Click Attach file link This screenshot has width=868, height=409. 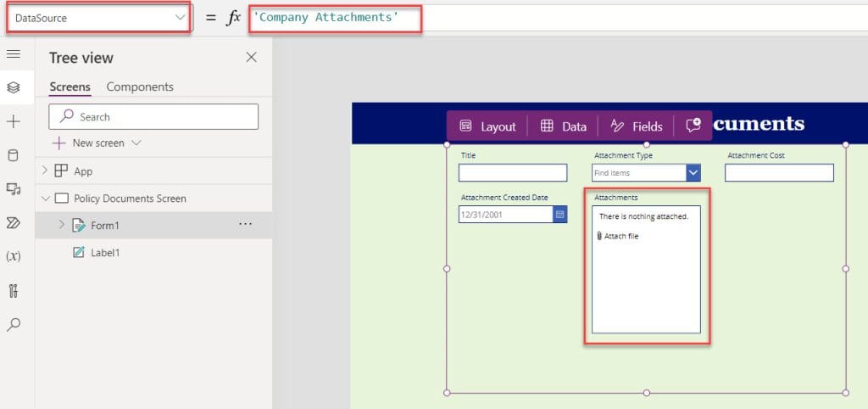click(618, 236)
